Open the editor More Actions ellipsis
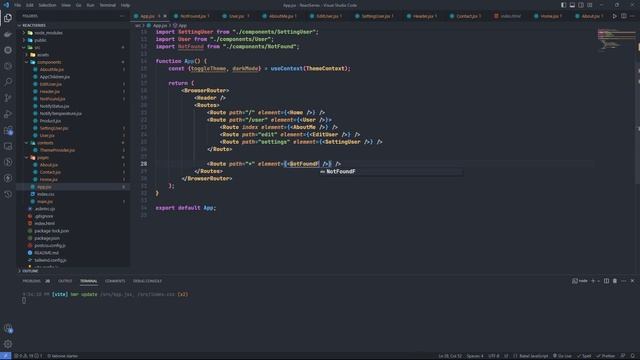Image resolution: width=640 pixels, height=360 pixels. tap(633, 16)
